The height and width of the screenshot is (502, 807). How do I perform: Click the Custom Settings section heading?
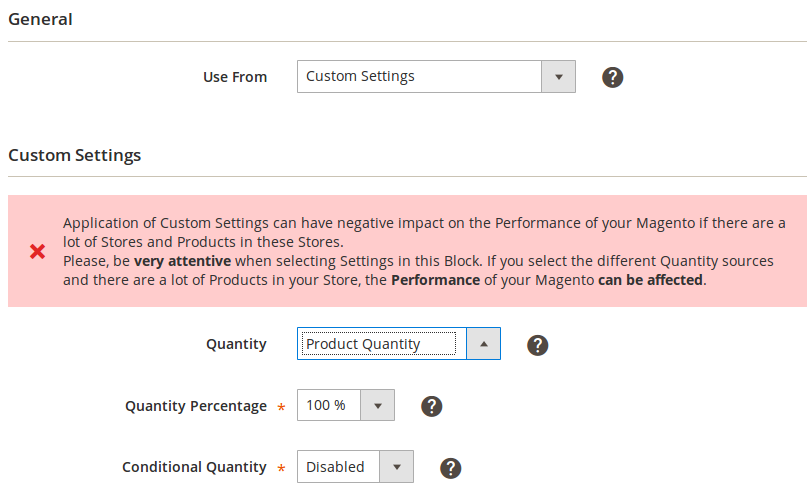pyautogui.click(x=74, y=156)
